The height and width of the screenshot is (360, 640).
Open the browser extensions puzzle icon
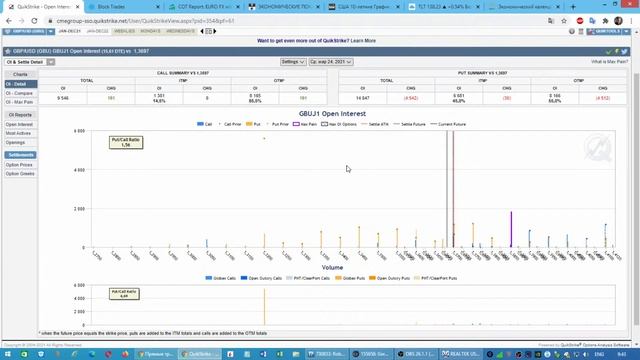tap(605, 21)
